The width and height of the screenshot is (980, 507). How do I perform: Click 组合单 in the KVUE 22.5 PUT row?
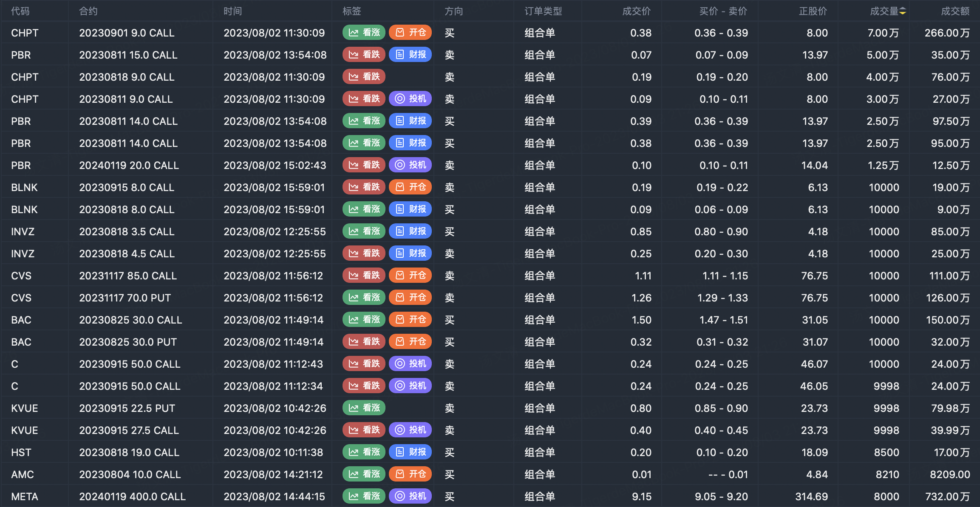[x=540, y=408]
